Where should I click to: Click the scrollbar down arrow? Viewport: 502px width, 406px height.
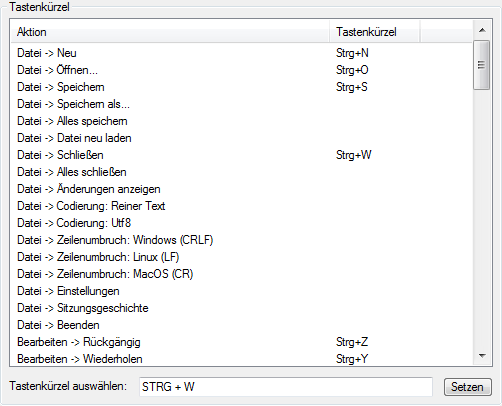pyautogui.click(x=482, y=356)
